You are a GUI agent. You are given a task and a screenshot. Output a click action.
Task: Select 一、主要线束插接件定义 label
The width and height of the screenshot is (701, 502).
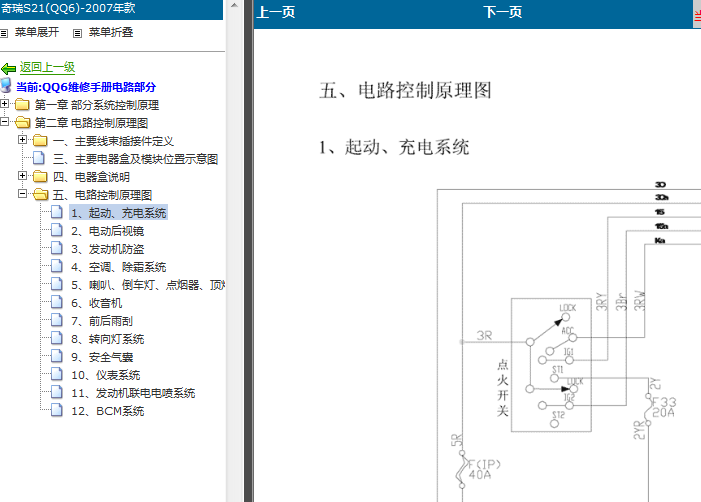113,141
